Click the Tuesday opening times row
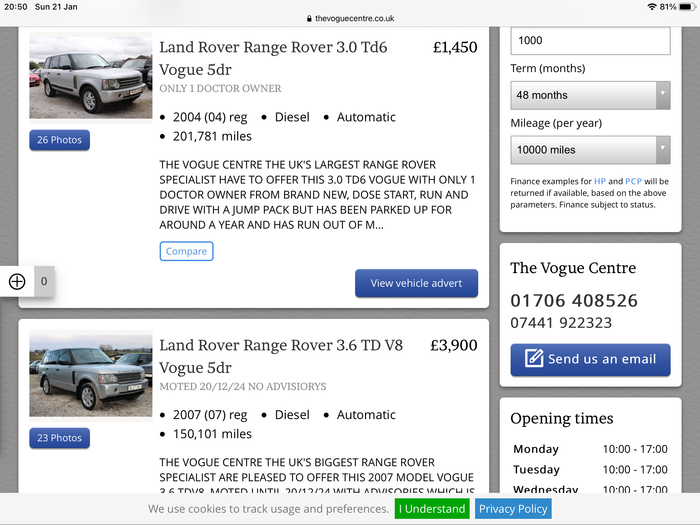Screen dimensions: 700x525 [x=590, y=470]
